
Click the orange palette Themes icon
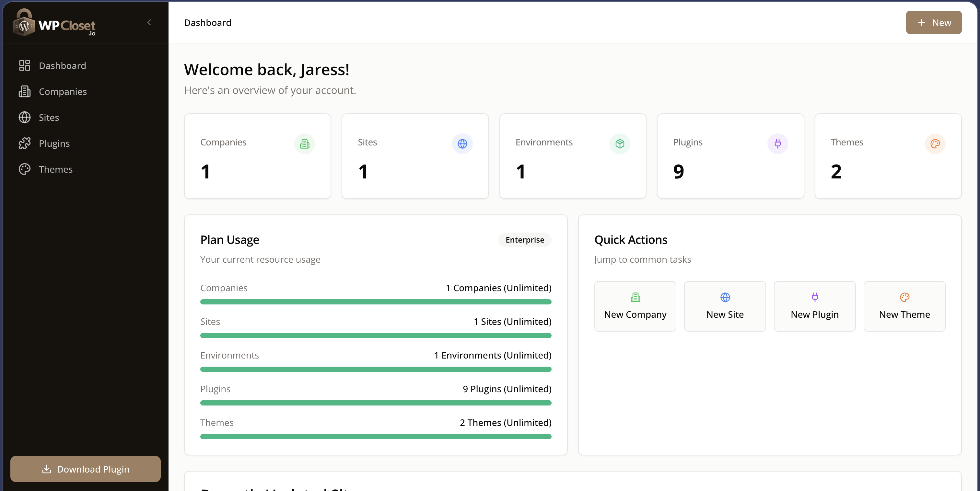pos(935,143)
